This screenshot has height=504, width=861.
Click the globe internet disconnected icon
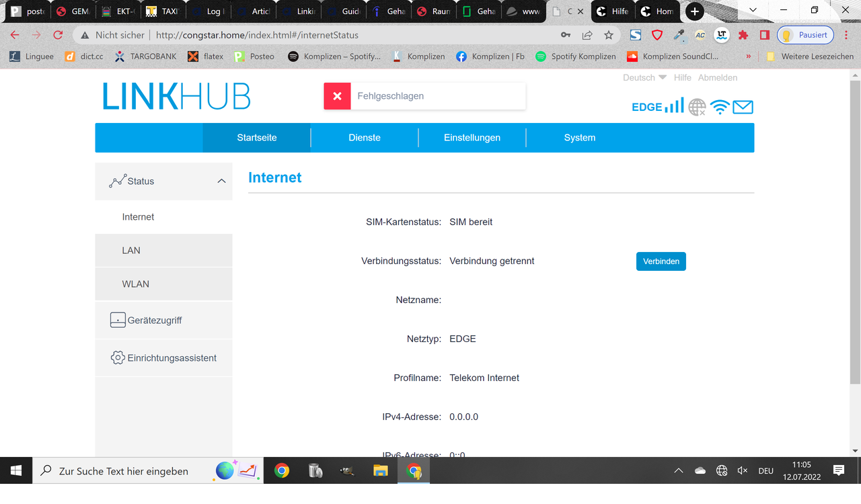click(x=698, y=107)
